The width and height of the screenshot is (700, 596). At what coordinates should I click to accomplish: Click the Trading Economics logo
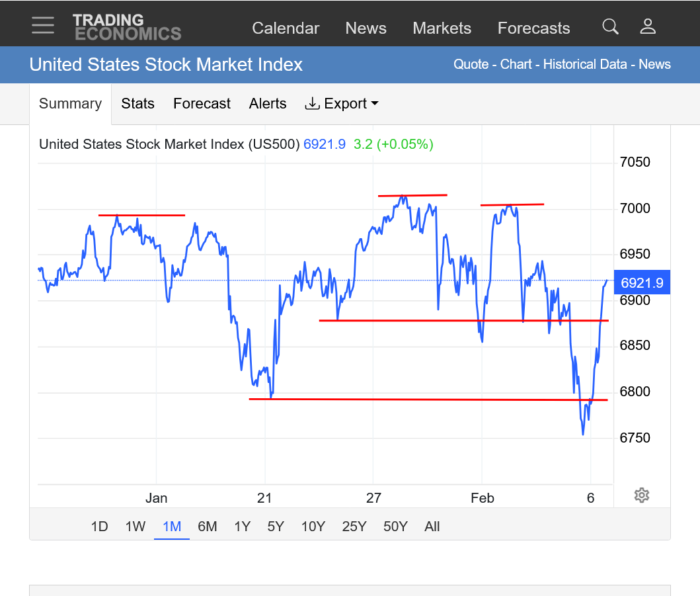pyautogui.click(x=126, y=27)
